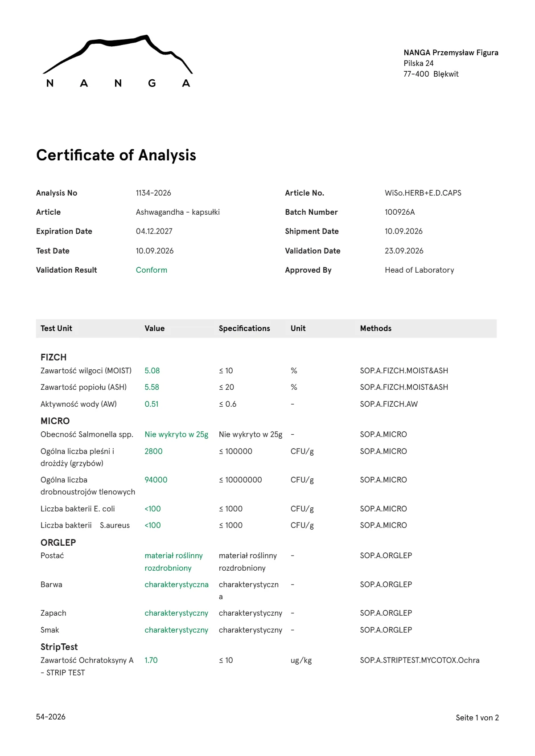
Task: Click the 'Postać' row label
Action: (x=52, y=556)
